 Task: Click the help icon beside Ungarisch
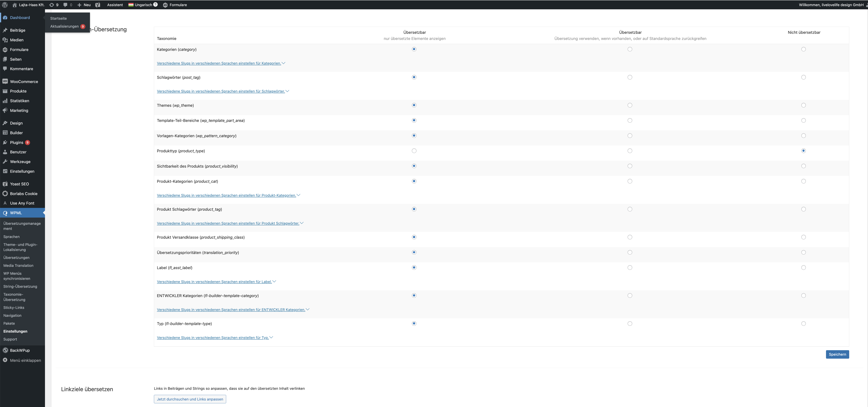pyautogui.click(x=155, y=4)
